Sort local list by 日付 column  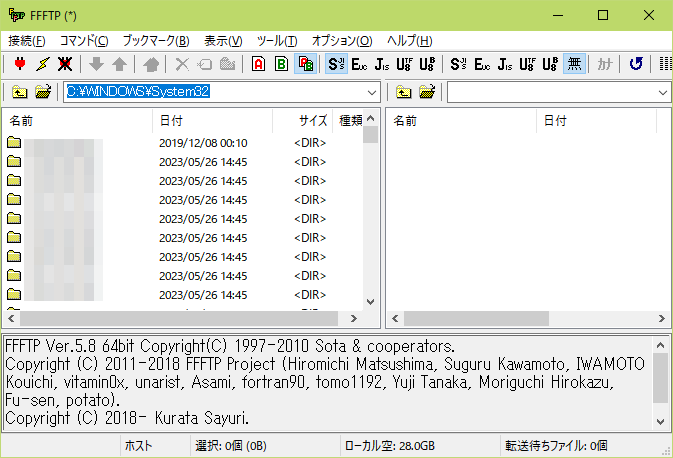[x=212, y=121]
